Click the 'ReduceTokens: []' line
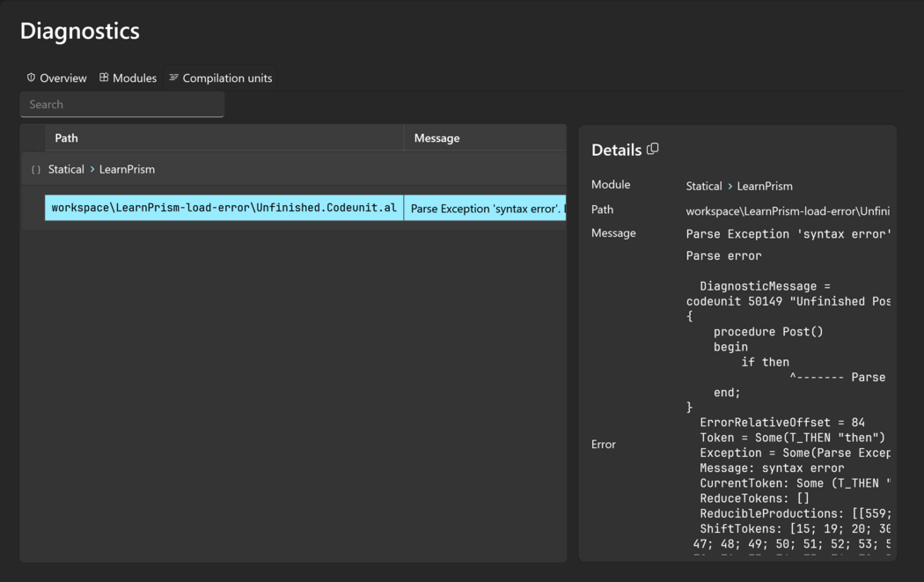Image resolution: width=924 pixels, height=582 pixels. pyautogui.click(x=754, y=498)
